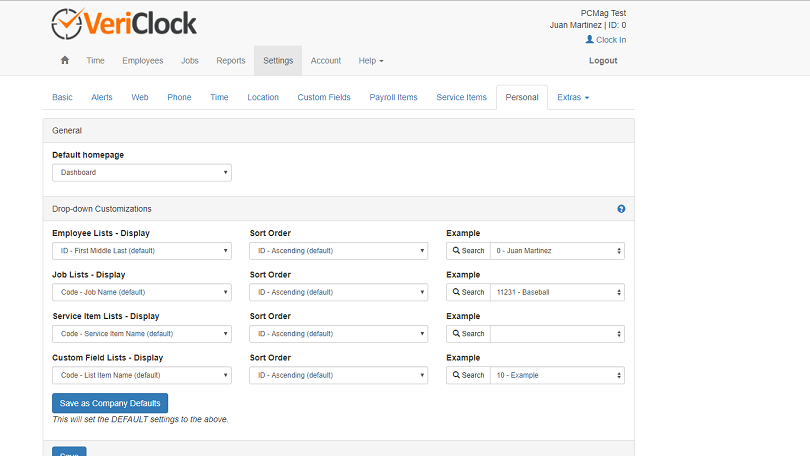The height and width of the screenshot is (456, 810).
Task: Switch to the Payroll Items tab
Action: click(x=393, y=97)
